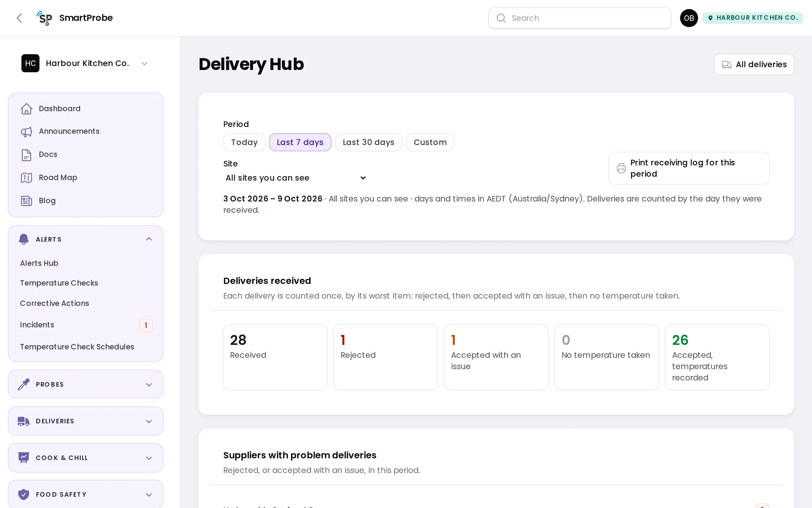This screenshot has width=812, height=508.
Task: Select the Today period option
Action: (x=244, y=143)
